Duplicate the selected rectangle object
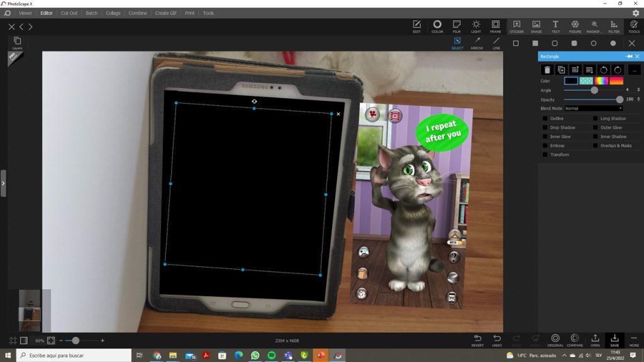644x362 pixels. tap(562, 70)
